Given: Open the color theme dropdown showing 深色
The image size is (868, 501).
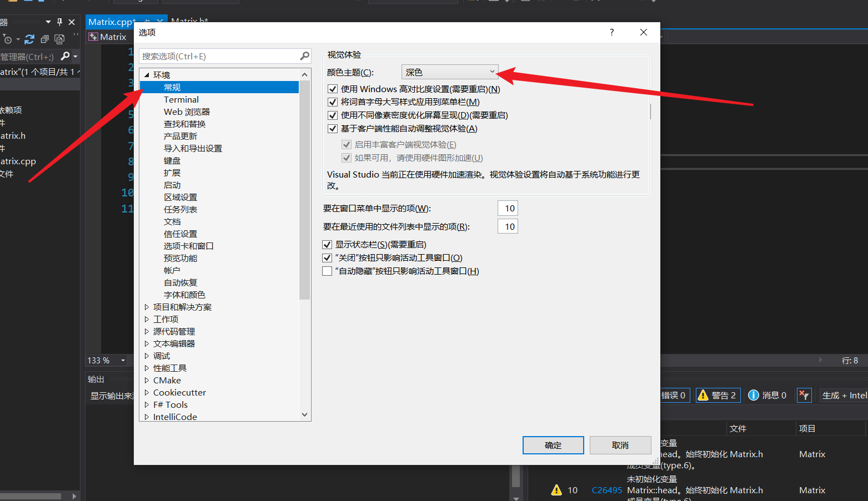Looking at the screenshot, I should (x=449, y=72).
